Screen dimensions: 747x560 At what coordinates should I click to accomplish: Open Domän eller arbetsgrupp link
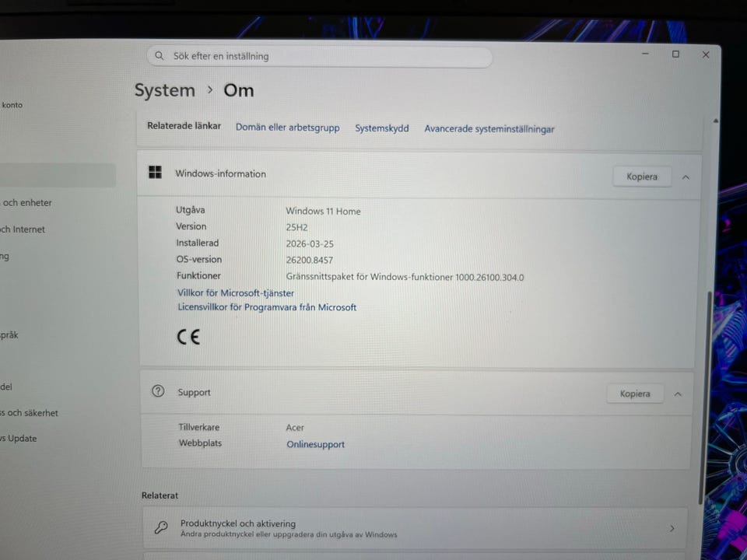pos(288,128)
